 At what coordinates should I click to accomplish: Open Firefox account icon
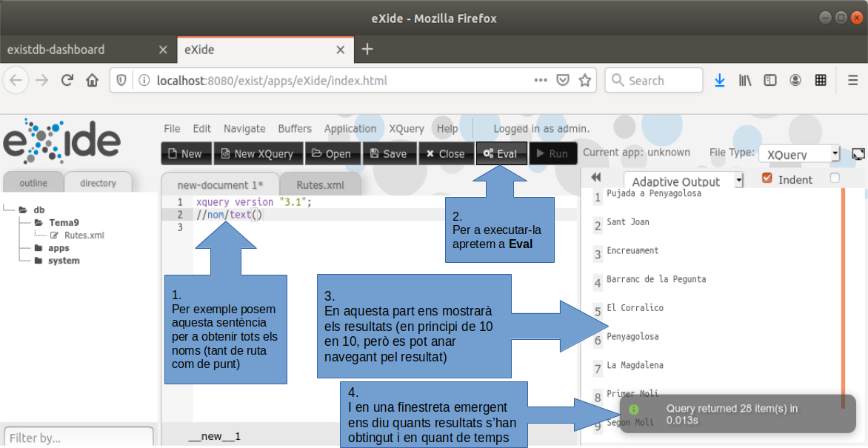point(795,80)
